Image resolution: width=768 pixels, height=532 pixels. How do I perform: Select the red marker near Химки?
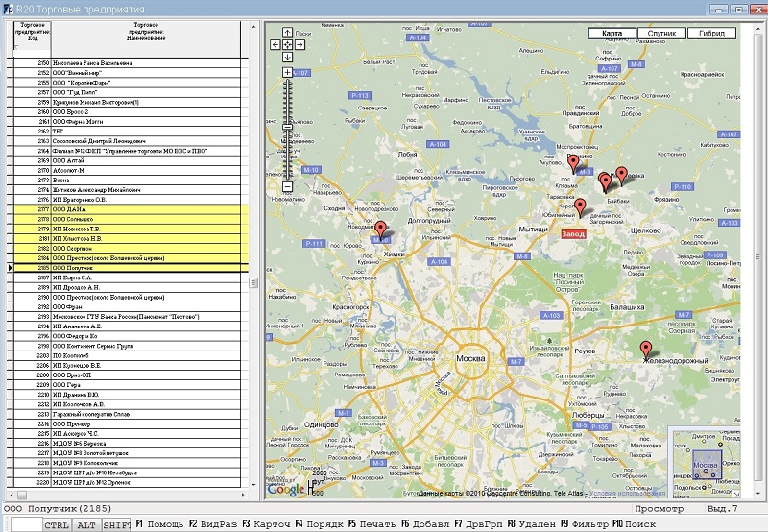380,230
